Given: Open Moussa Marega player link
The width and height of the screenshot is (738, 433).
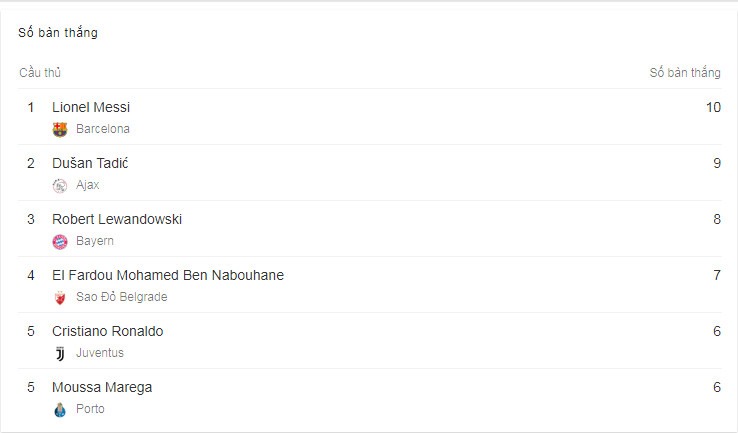Looking at the screenshot, I should pyautogui.click(x=102, y=387).
